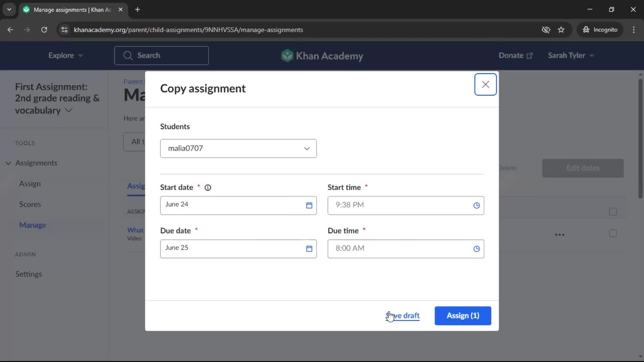Image resolution: width=644 pixels, height=362 pixels.
Task: Open the Chrome three-dot menu
Action: tap(634, 30)
